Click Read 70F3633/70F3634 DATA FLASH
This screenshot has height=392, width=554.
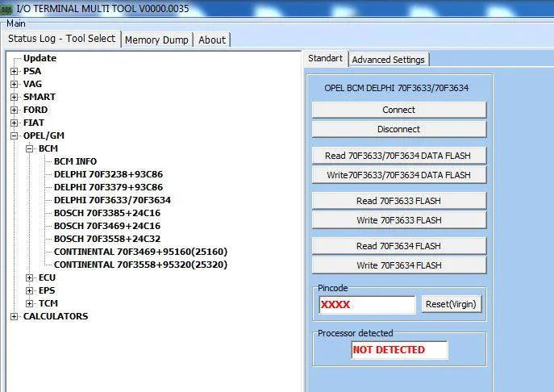click(399, 156)
